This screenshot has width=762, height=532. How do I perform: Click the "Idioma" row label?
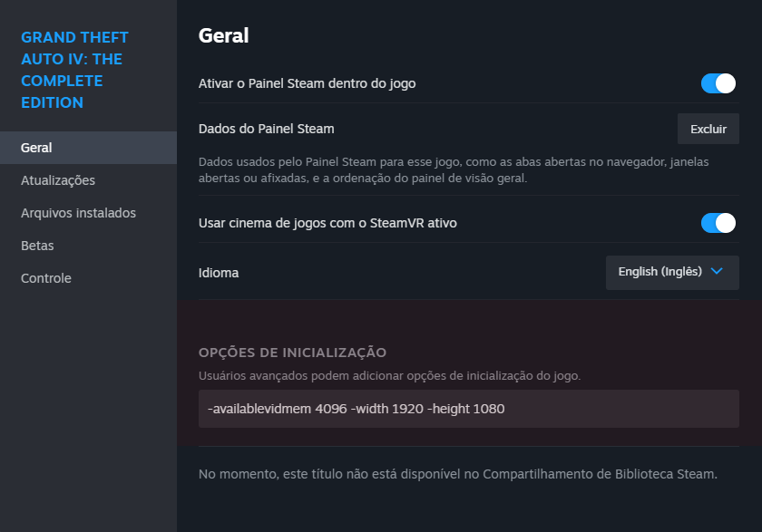pyautogui.click(x=219, y=273)
